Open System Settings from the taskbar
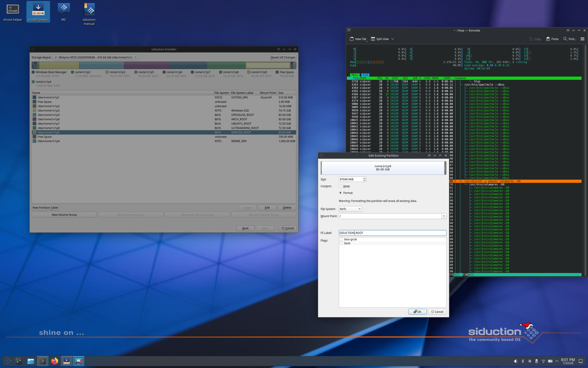The width and height of the screenshot is (588, 368). (19, 361)
